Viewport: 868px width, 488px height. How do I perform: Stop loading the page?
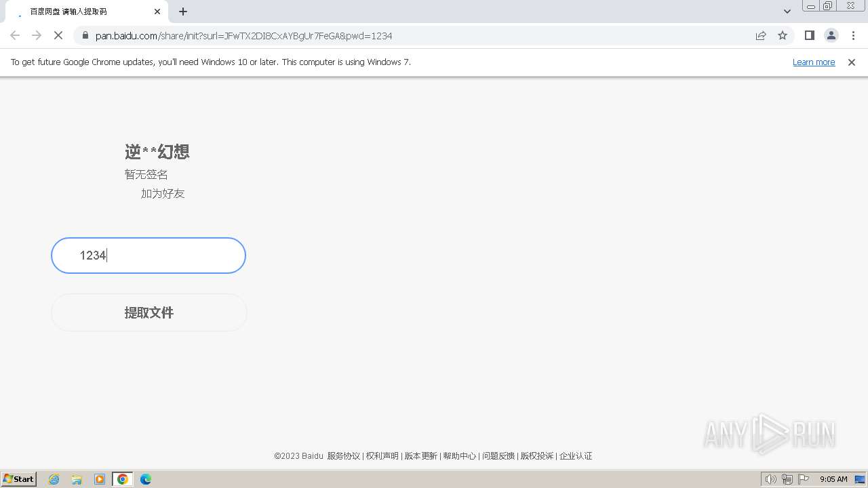pos(58,35)
